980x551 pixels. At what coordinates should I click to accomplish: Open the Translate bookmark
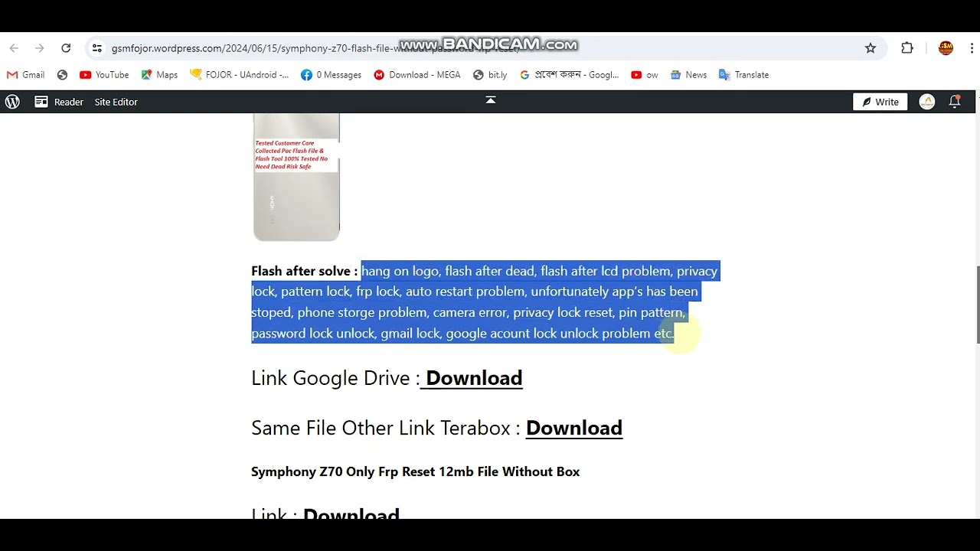743,75
